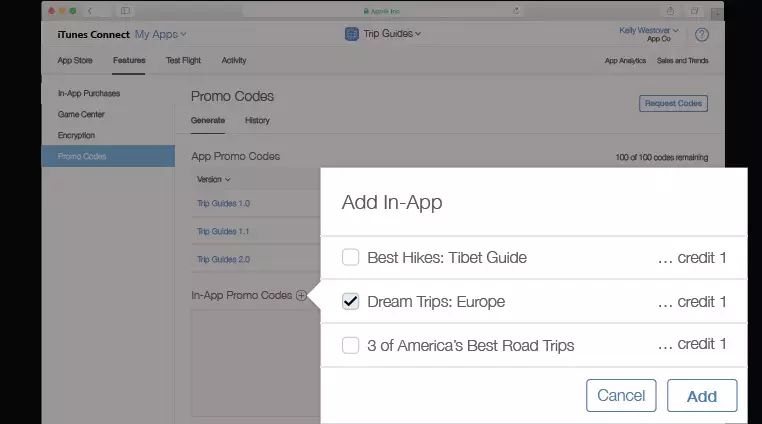Click the plus icon beside In-App Promo Codes
The width and height of the screenshot is (762, 424).
click(x=301, y=295)
